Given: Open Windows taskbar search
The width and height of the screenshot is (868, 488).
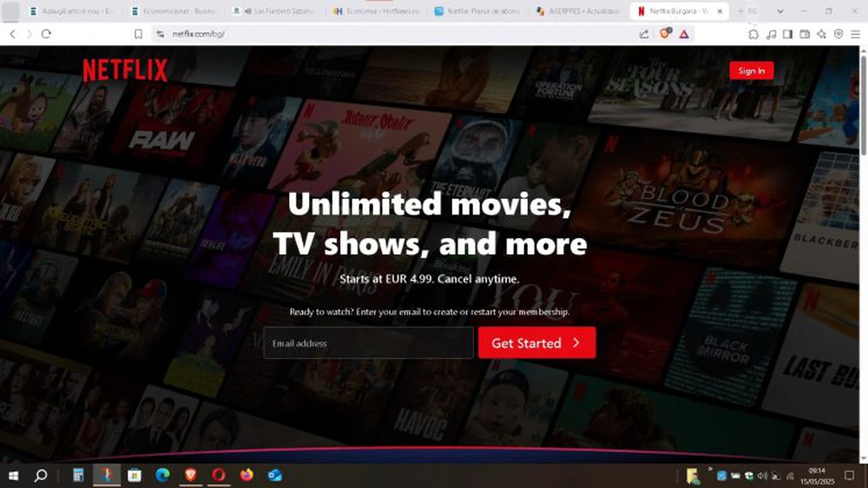Looking at the screenshot, I should pos(41,475).
